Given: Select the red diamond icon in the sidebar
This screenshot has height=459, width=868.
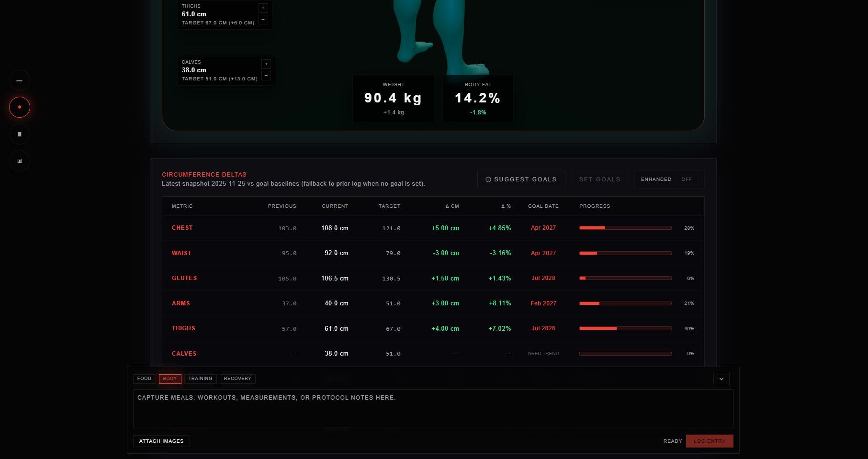Looking at the screenshot, I should coord(20,107).
